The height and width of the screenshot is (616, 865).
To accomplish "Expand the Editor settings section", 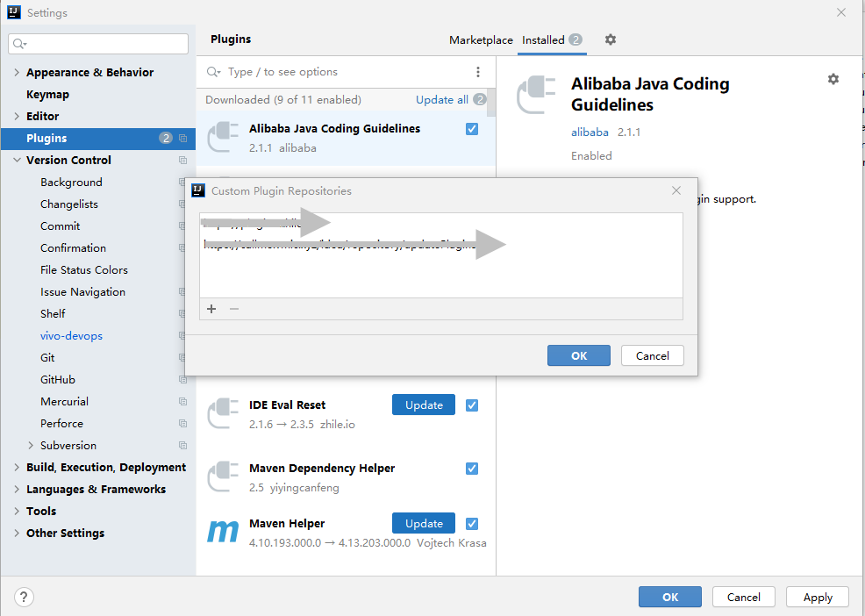I will tap(17, 116).
